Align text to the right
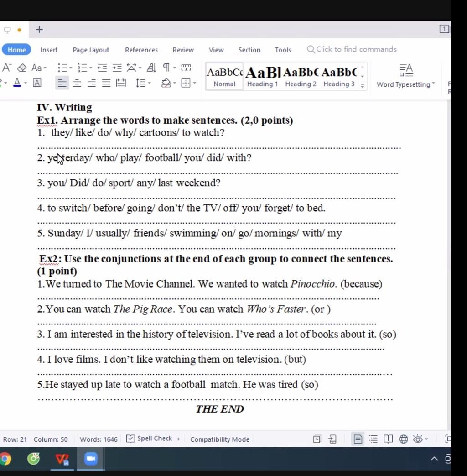The image size is (467, 476). point(91,83)
